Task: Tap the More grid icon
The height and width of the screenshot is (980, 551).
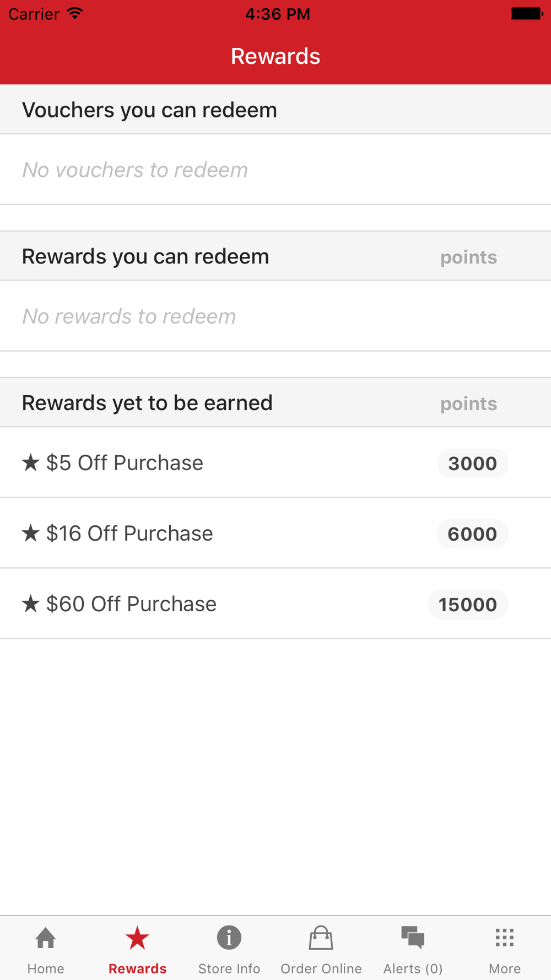Action: point(504,938)
